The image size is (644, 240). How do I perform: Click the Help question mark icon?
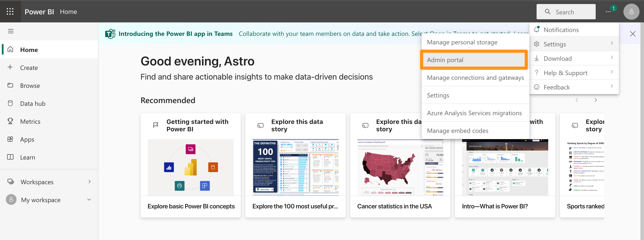point(537,73)
